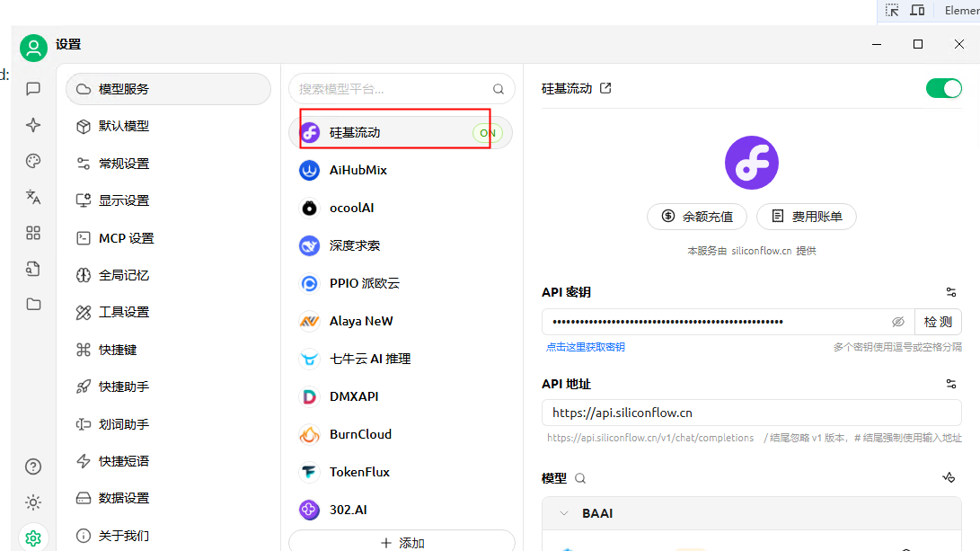This screenshot has height=551, width=980.
Task: Open 快捷助手 settings section
Action: coord(168,387)
